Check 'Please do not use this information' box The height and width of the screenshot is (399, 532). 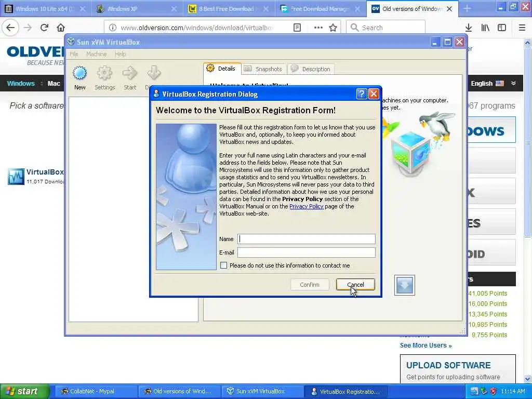tap(223, 265)
